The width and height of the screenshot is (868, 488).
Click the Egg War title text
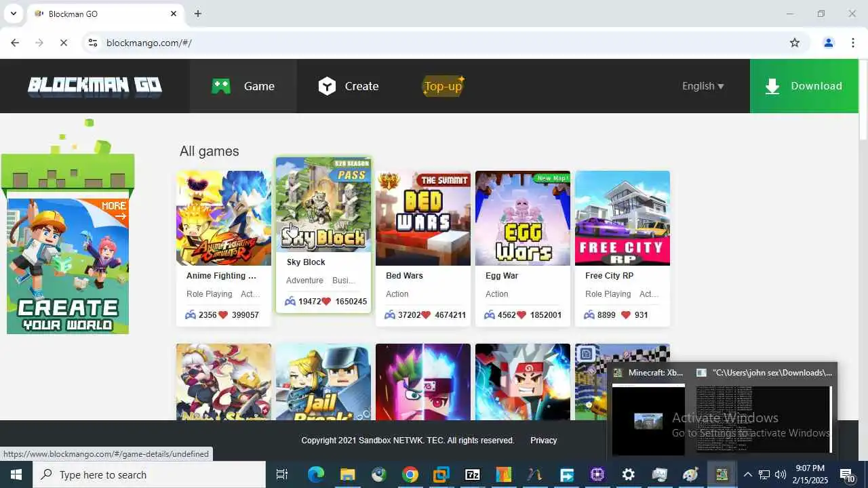pos(502,276)
